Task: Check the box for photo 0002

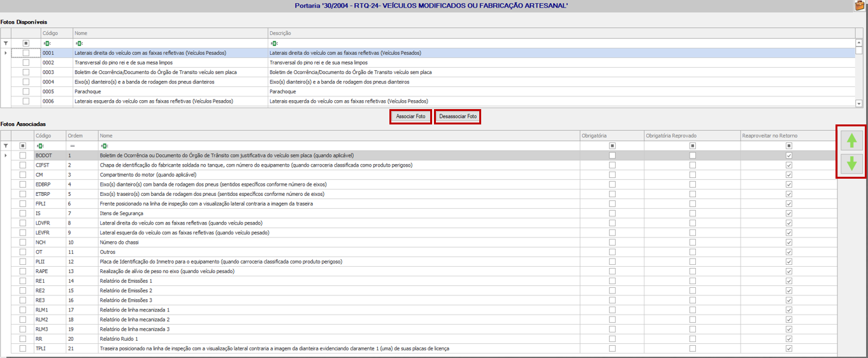Action: [26, 63]
